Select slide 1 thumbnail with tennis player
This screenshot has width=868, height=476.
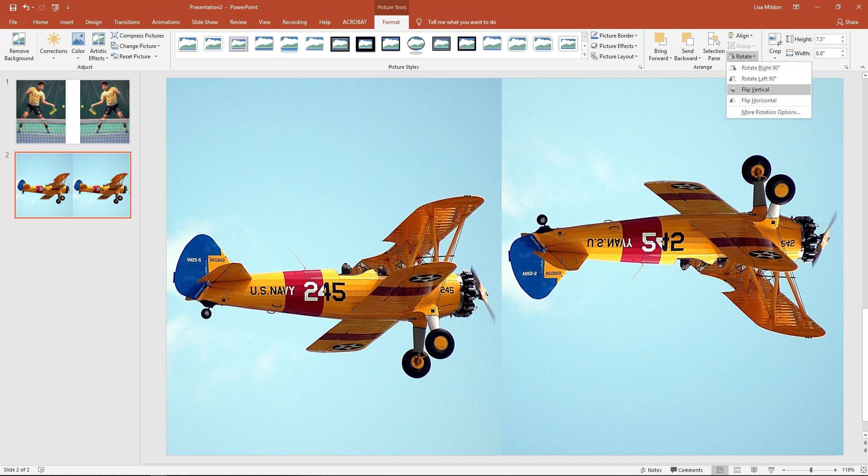click(73, 112)
